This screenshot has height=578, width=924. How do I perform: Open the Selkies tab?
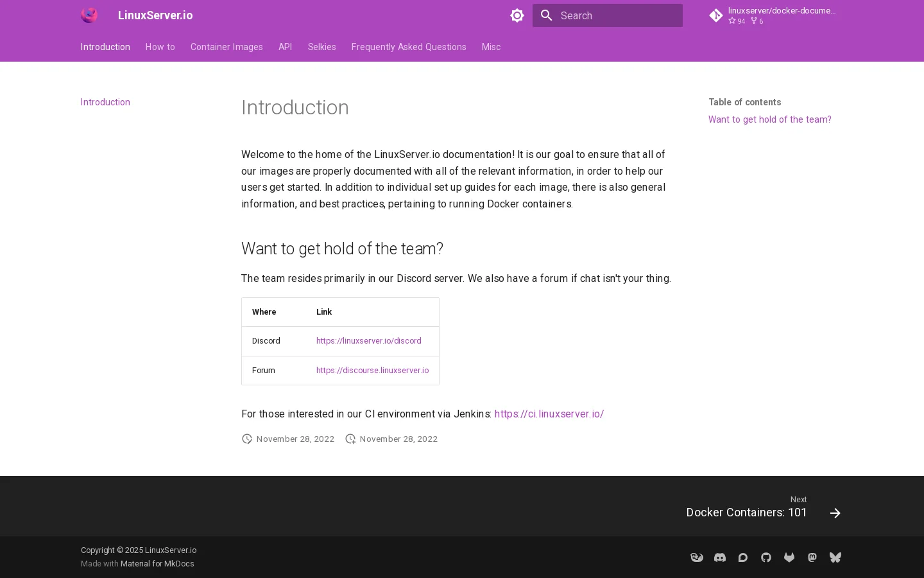coord(322,47)
